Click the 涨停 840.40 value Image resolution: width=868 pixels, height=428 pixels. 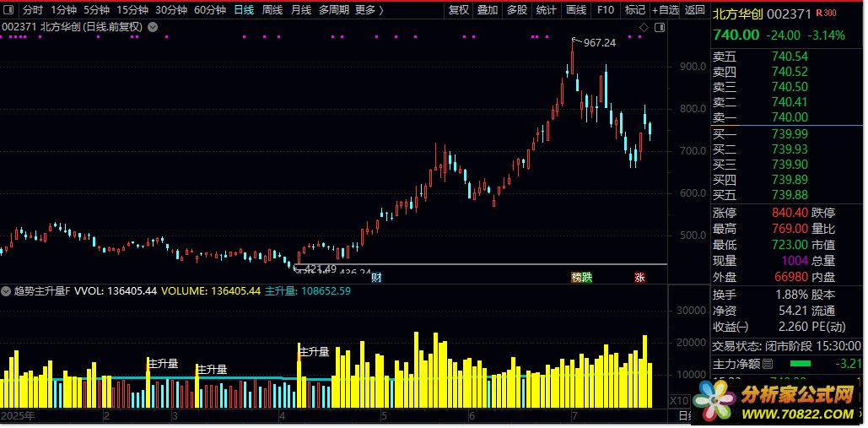[x=788, y=213]
